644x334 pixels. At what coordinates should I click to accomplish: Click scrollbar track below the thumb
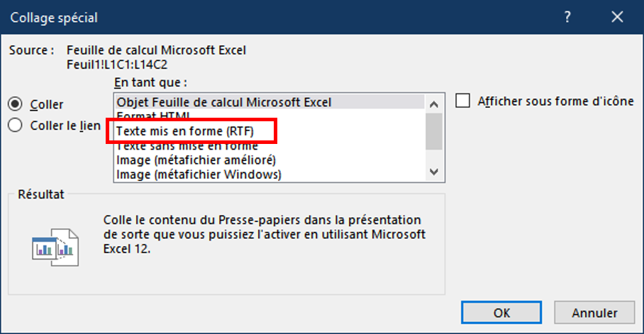[433, 157]
